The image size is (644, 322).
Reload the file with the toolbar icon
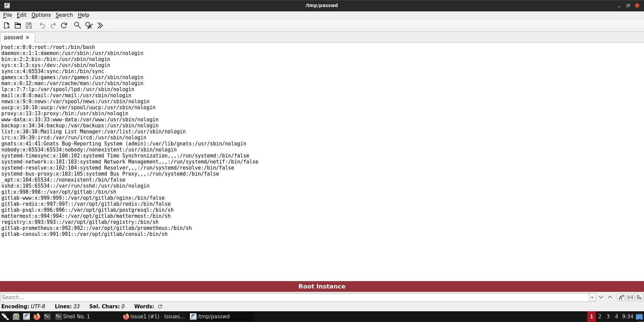[64, 25]
